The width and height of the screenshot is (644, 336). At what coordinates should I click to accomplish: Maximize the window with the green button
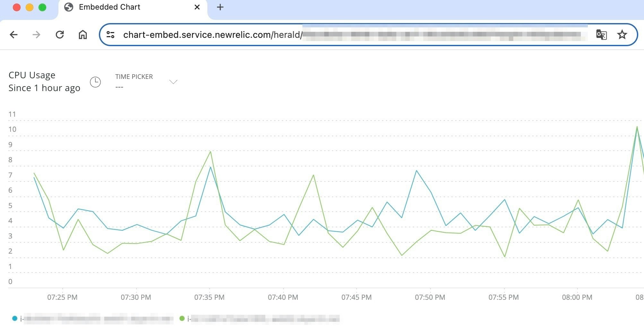pyautogui.click(x=42, y=7)
